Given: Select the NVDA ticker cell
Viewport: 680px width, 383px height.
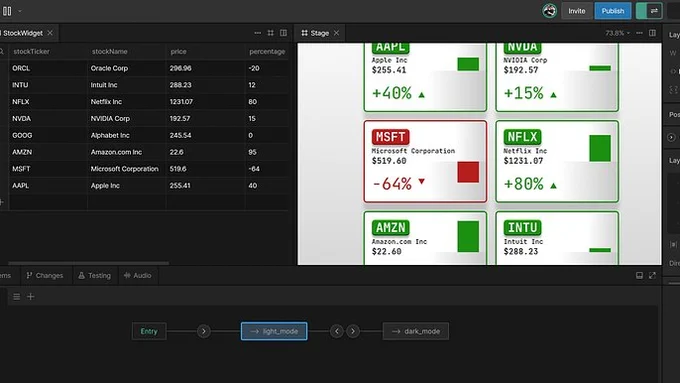Looking at the screenshot, I should coord(48,118).
